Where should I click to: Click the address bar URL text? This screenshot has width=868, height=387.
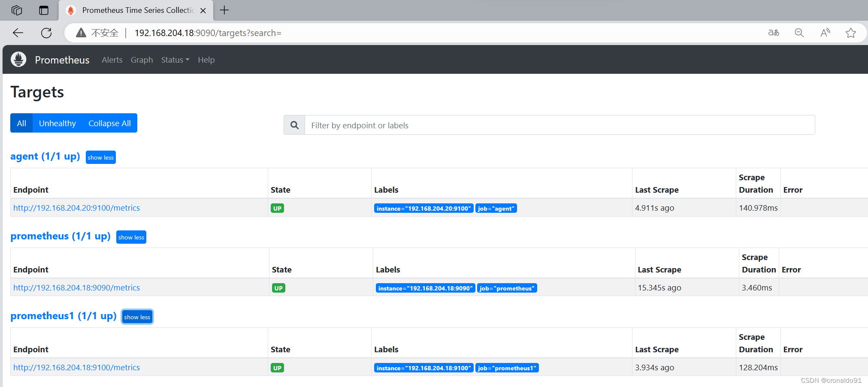(x=208, y=33)
